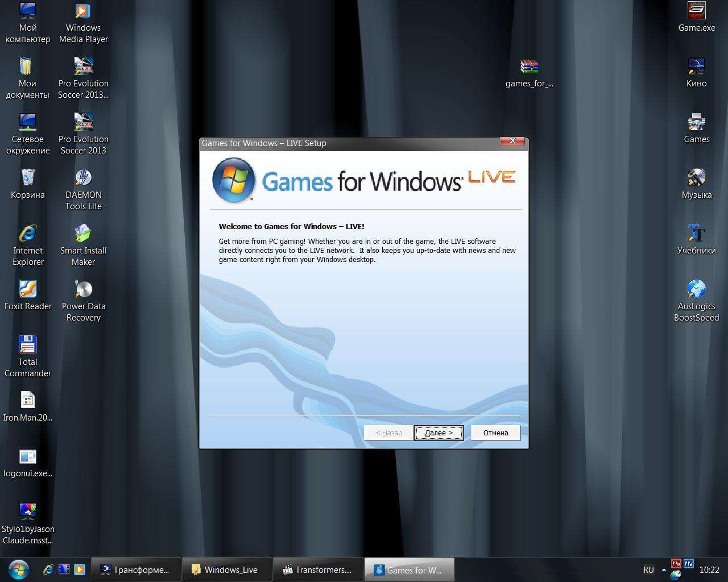728x582 pixels.
Task: Switch to Transformers taskbar window
Action: click(318, 569)
